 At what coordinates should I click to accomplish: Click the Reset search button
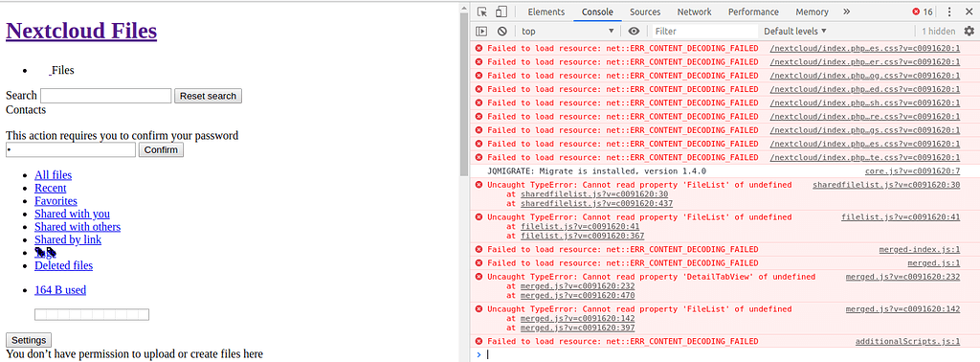208,96
